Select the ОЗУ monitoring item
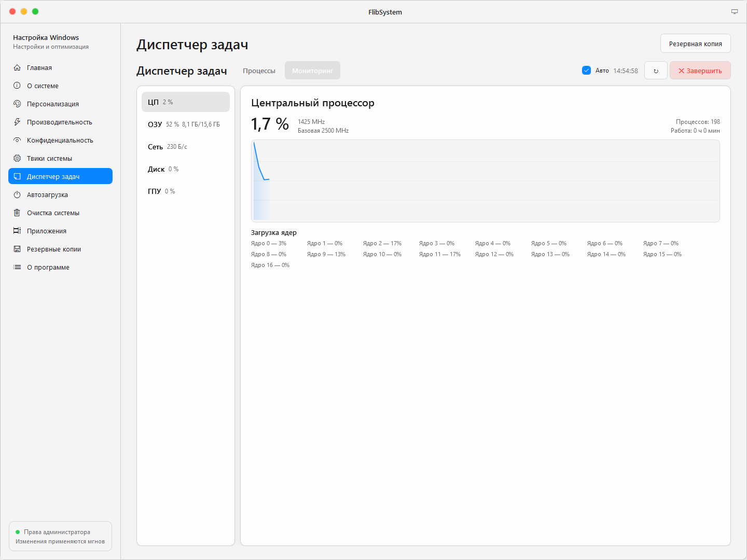 (x=186, y=124)
